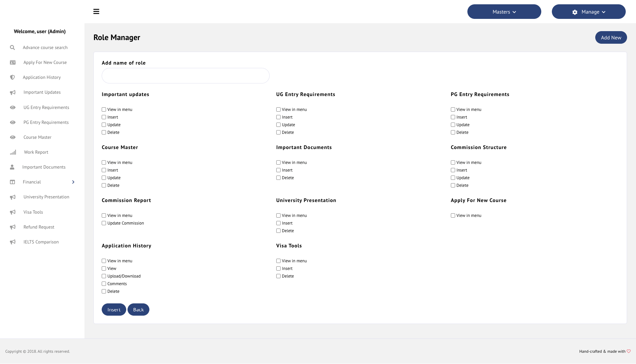This screenshot has height=364, width=636.
Task: Check View under Application History
Action: 104,269
